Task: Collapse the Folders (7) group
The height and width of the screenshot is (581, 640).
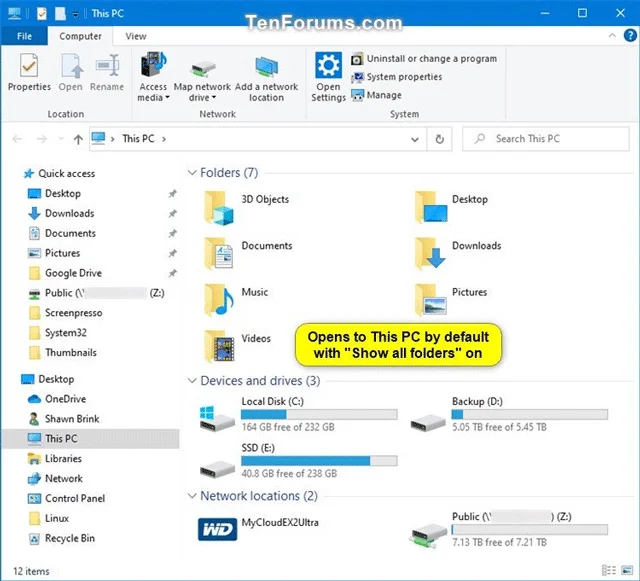Action: coord(192,173)
